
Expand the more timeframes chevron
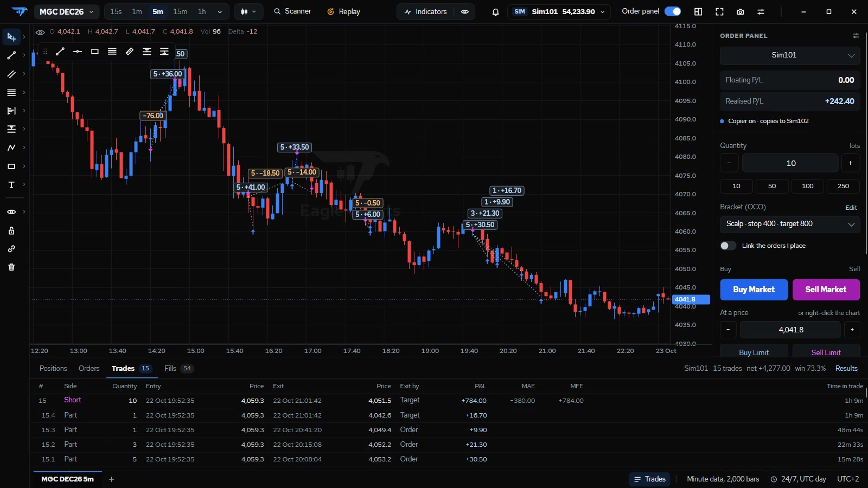click(x=220, y=11)
